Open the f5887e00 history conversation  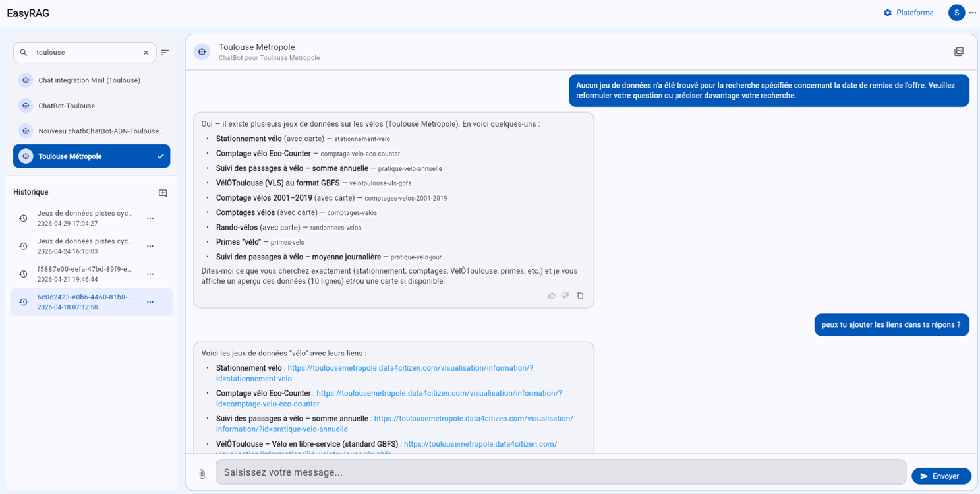tap(92, 274)
